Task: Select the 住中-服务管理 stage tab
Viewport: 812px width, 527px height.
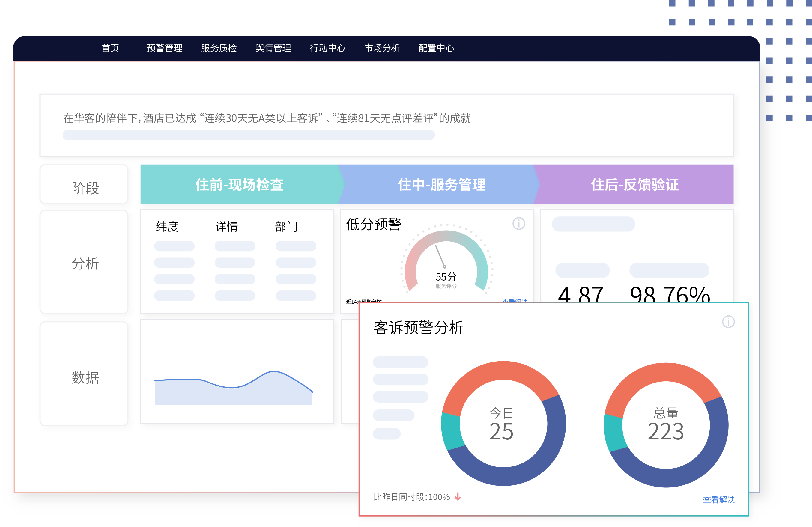Action: click(x=441, y=185)
